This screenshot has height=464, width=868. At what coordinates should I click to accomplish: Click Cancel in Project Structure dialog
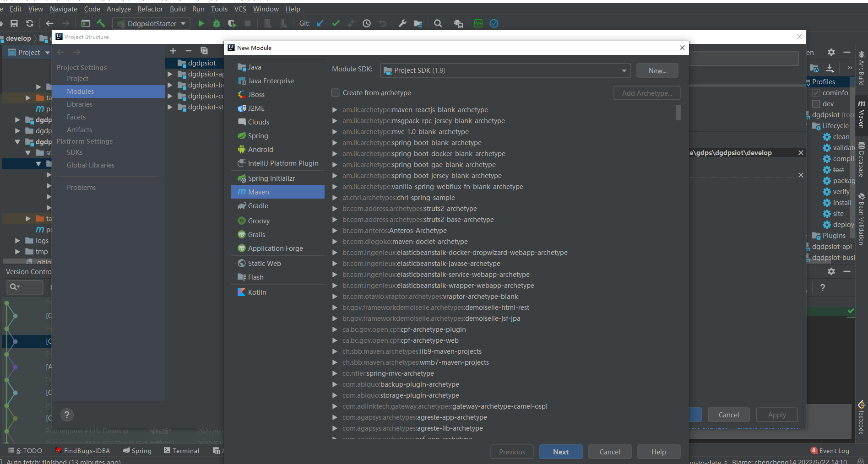pyautogui.click(x=729, y=415)
